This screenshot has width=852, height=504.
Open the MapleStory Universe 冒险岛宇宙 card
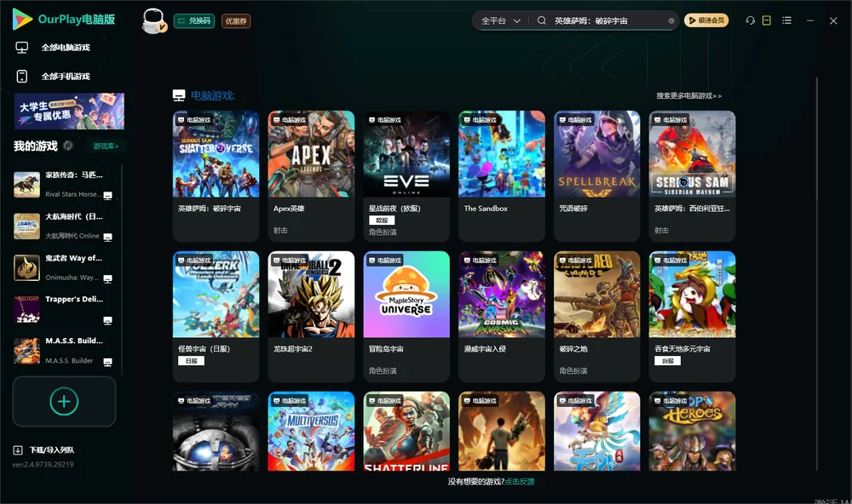tap(406, 316)
